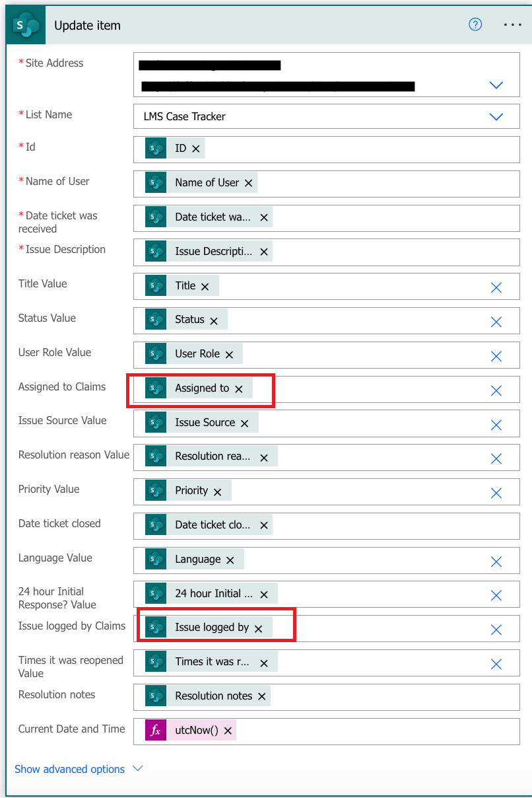Click the SharePoint icon on the Resolution notes token
532x798 pixels.
coord(155,696)
